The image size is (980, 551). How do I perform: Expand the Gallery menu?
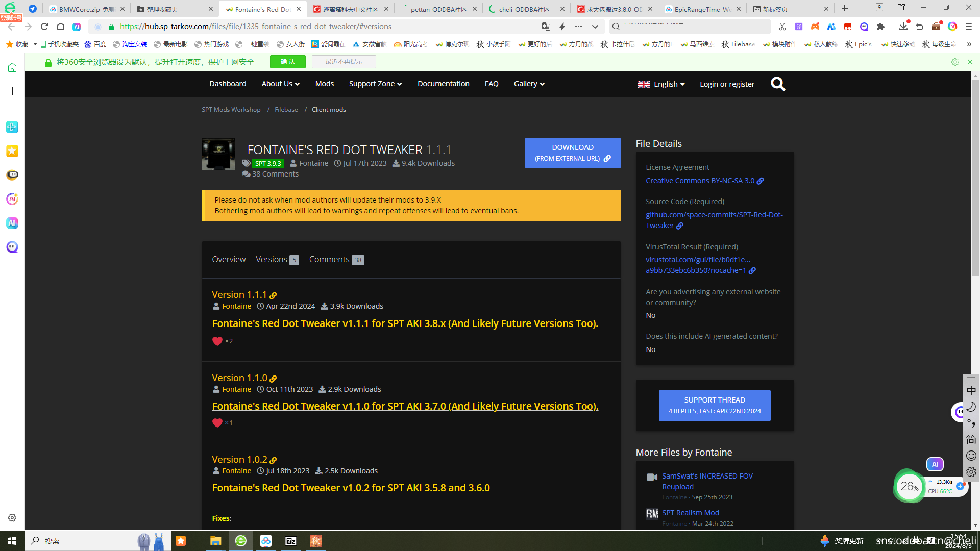[529, 84]
